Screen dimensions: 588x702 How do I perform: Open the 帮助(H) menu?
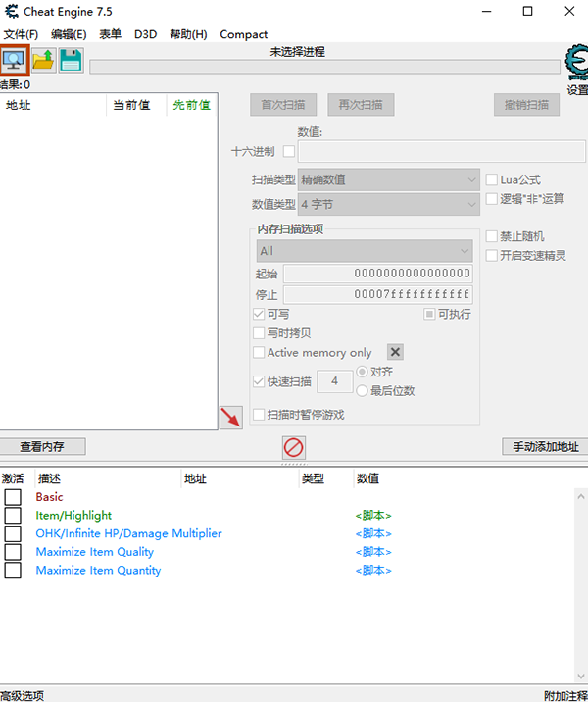click(x=188, y=34)
